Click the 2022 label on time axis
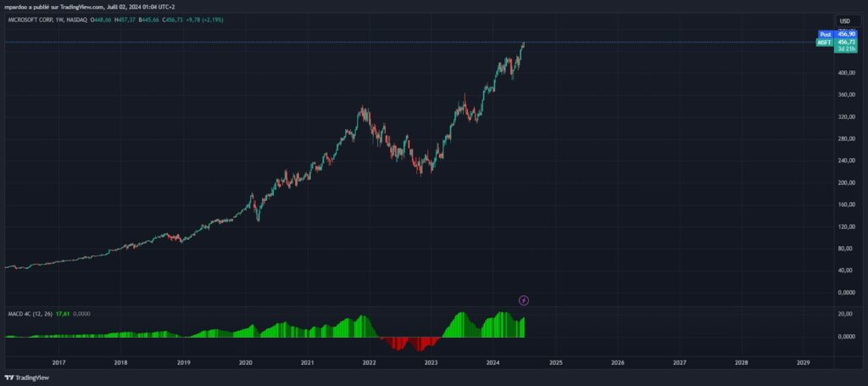The height and width of the screenshot is (386, 868). click(x=369, y=362)
